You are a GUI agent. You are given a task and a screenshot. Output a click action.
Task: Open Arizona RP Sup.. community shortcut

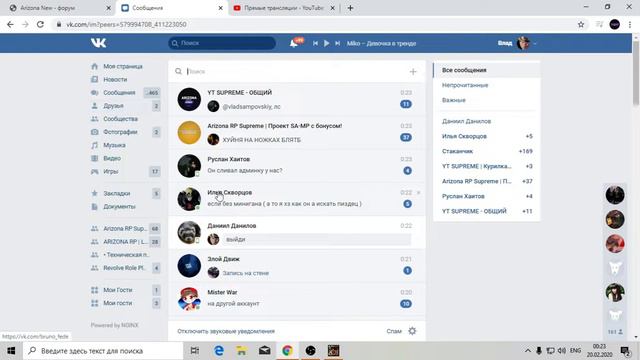[125, 229]
